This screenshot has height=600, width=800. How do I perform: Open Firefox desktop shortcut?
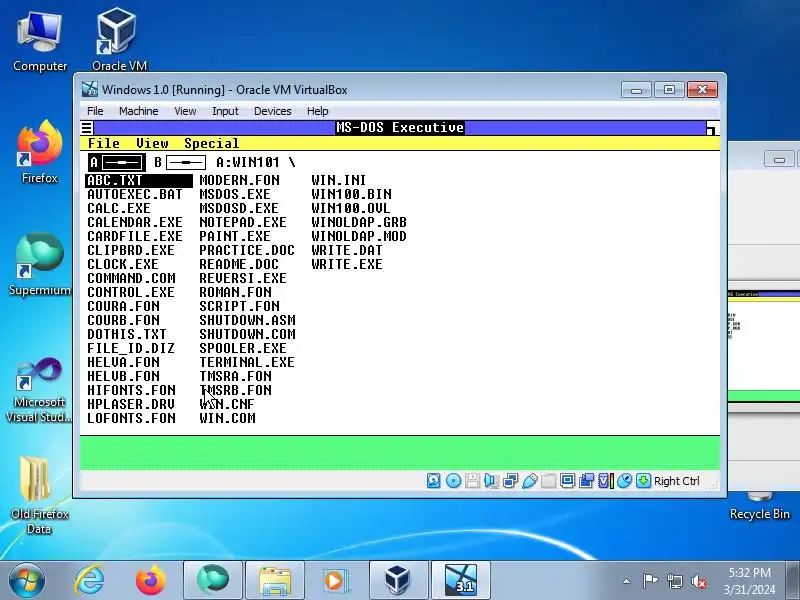(40, 152)
